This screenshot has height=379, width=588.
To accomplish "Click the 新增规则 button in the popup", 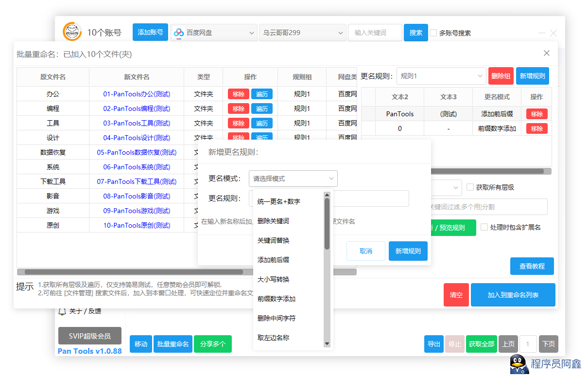I will point(408,251).
